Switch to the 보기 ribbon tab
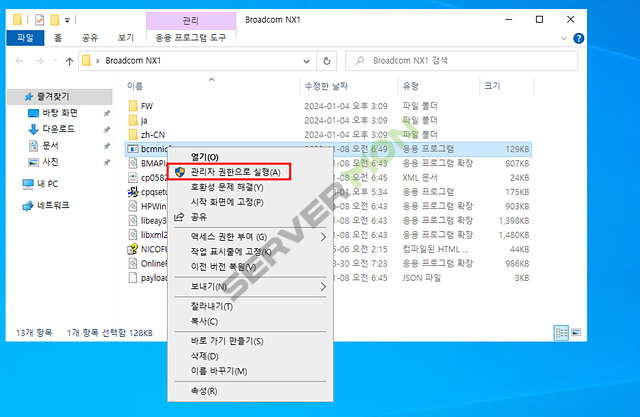The image size is (640, 417). pos(126,38)
